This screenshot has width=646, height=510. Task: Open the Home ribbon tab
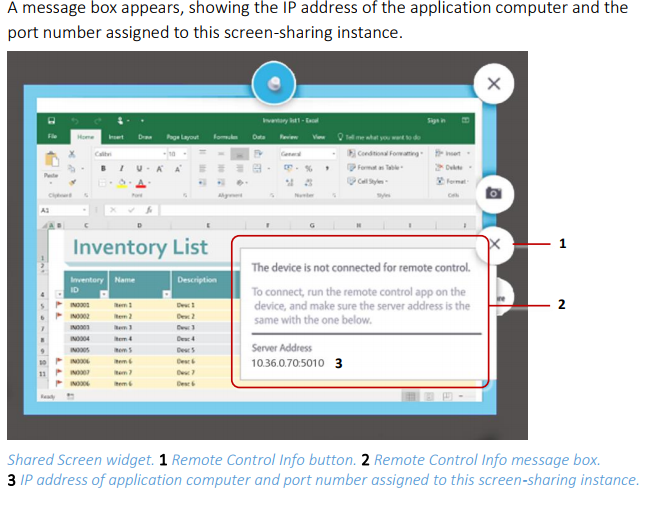(x=85, y=136)
